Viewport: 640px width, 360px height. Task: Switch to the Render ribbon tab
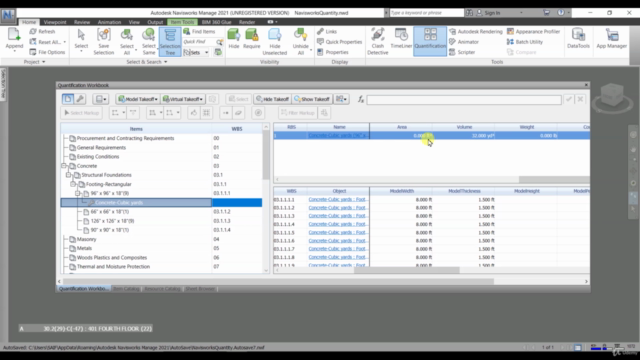247,22
